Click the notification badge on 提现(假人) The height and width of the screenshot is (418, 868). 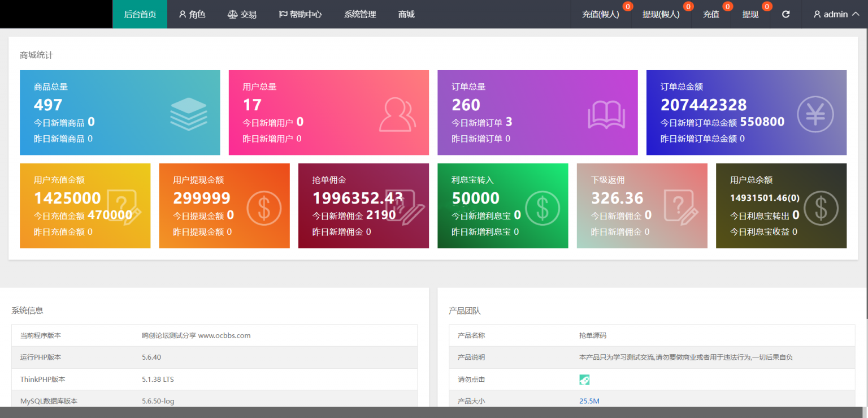pos(688,7)
